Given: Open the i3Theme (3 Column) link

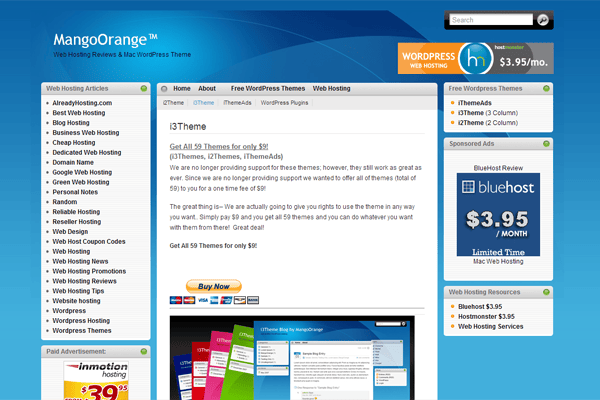Looking at the screenshot, I should point(488,113).
